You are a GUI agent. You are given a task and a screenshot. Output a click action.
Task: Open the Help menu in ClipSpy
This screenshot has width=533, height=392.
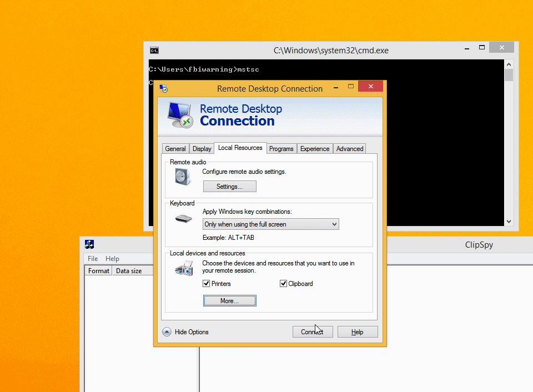112,258
